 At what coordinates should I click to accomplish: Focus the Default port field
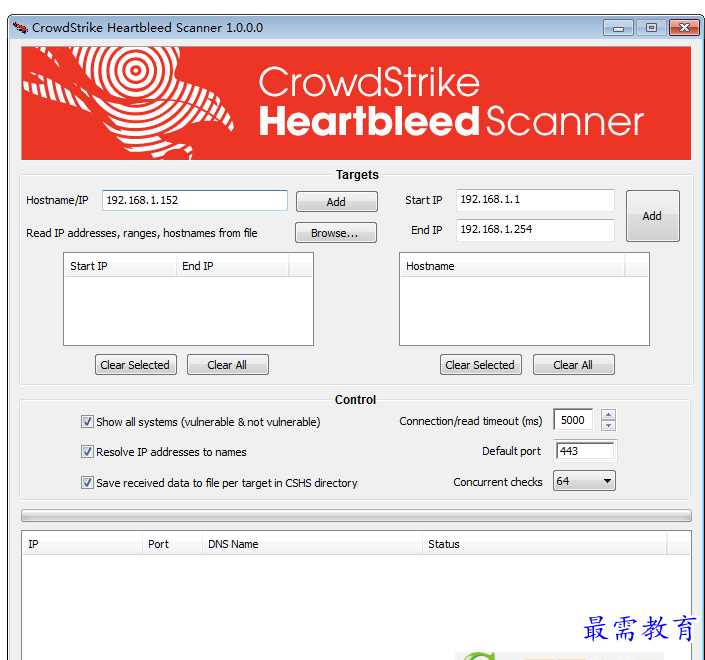(585, 451)
